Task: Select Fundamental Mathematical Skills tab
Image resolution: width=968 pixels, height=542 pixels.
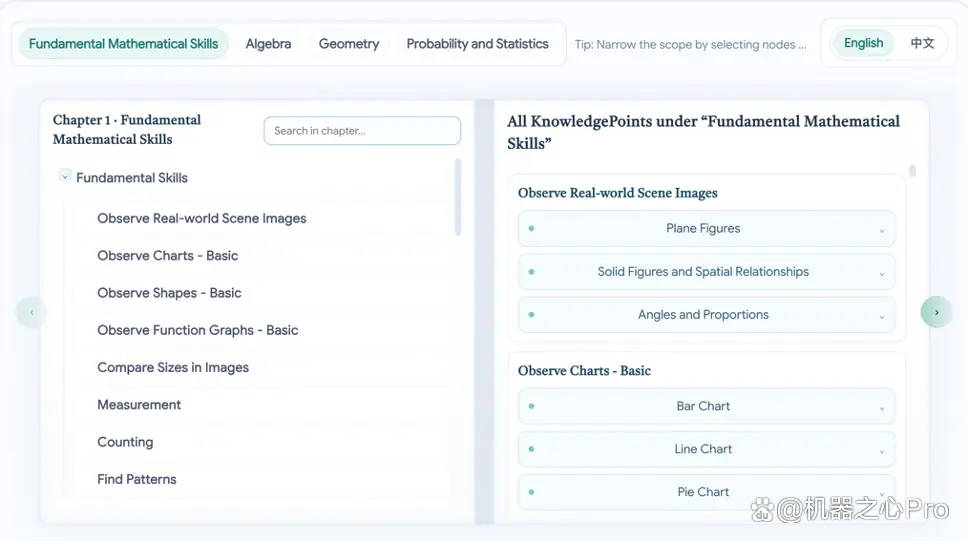Action: (123, 44)
